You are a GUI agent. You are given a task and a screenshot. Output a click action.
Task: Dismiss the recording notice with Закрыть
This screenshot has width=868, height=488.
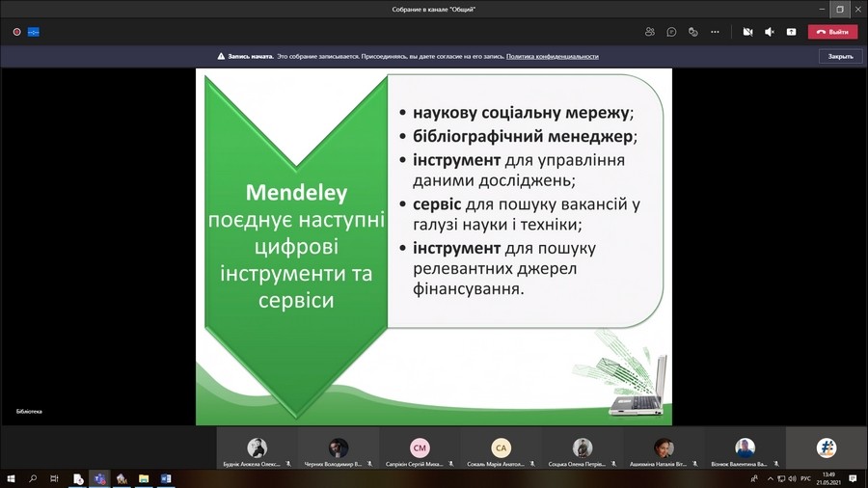point(840,57)
